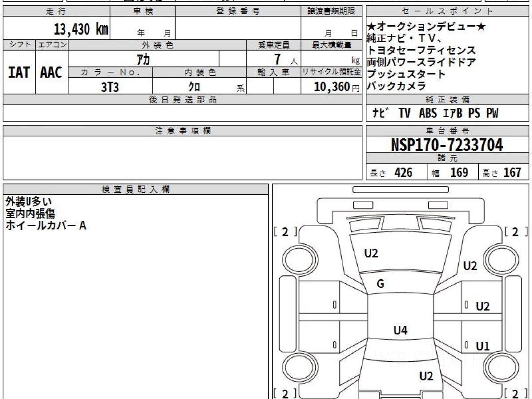This screenshot has height=399, width=532.
Task: Click the U4 mark on the roof
Action: click(400, 330)
